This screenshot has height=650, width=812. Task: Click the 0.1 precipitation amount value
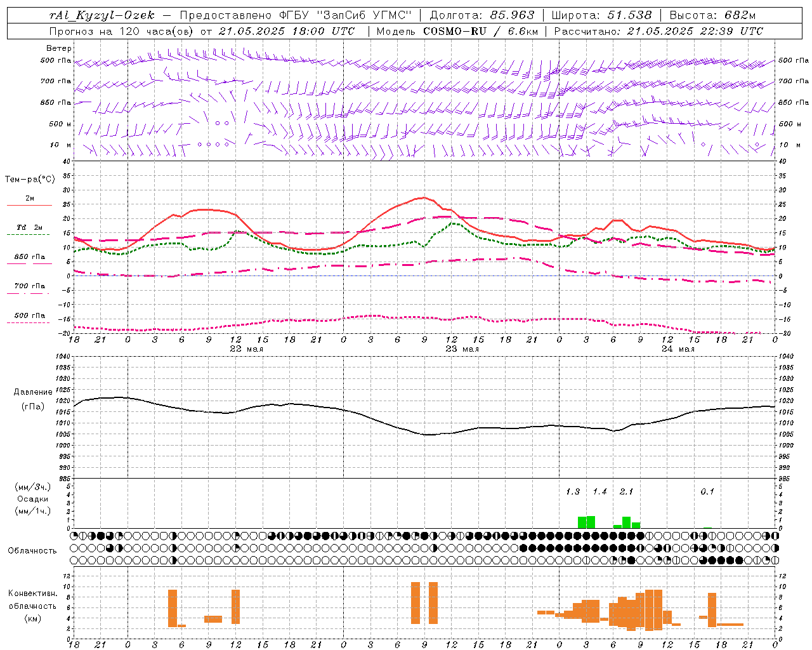707,491
